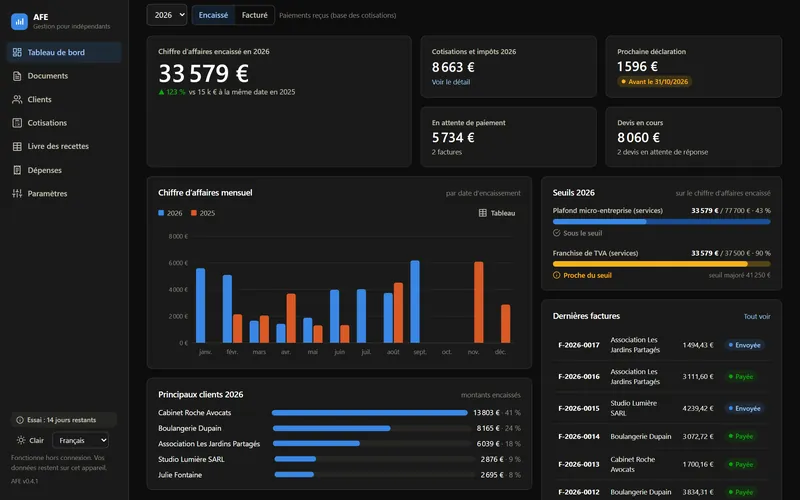Navigate to Cotisations

click(x=64, y=123)
